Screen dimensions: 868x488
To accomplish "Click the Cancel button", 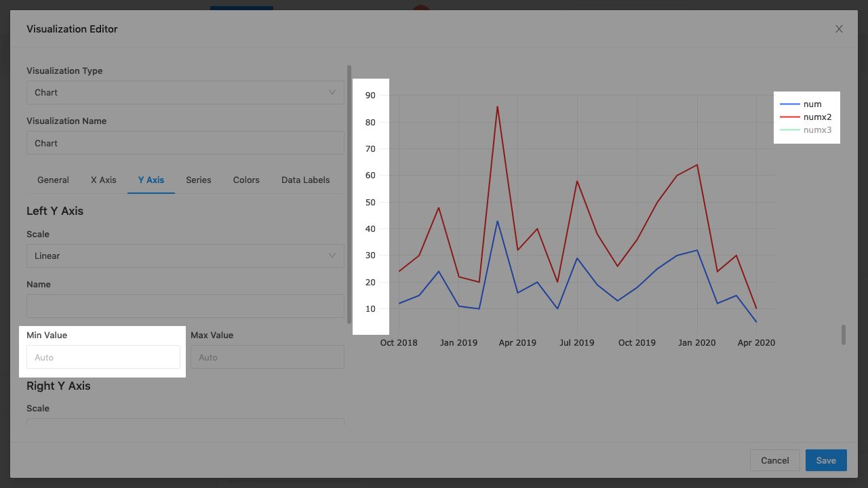I will pyautogui.click(x=775, y=460).
